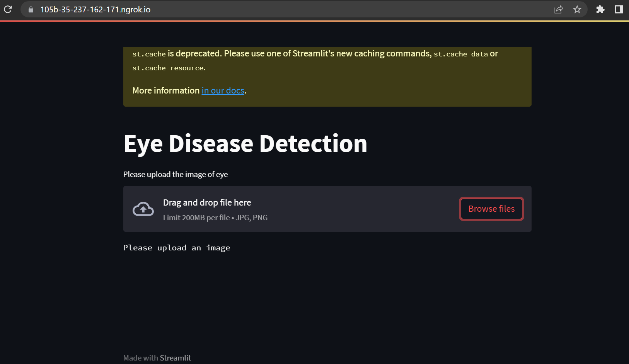629x364 pixels.
Task: Open the share this page icon
Action: [559, 9]
